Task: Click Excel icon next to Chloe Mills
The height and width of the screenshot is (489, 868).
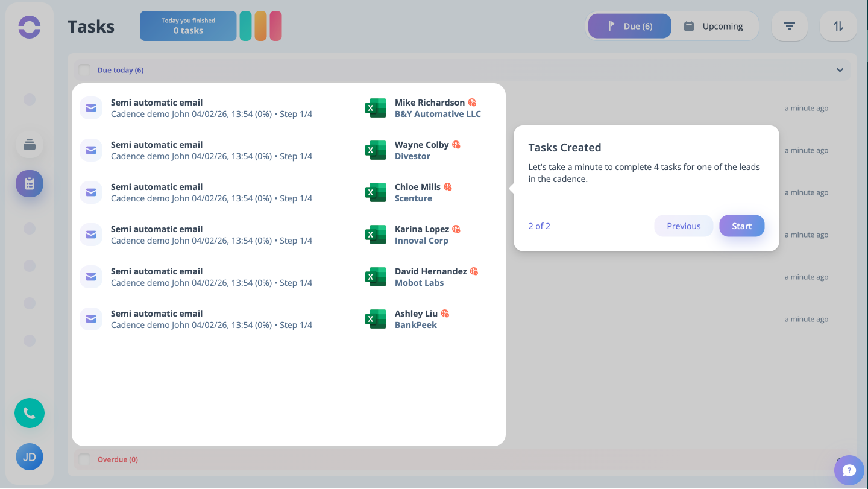Action: (375, 192)
